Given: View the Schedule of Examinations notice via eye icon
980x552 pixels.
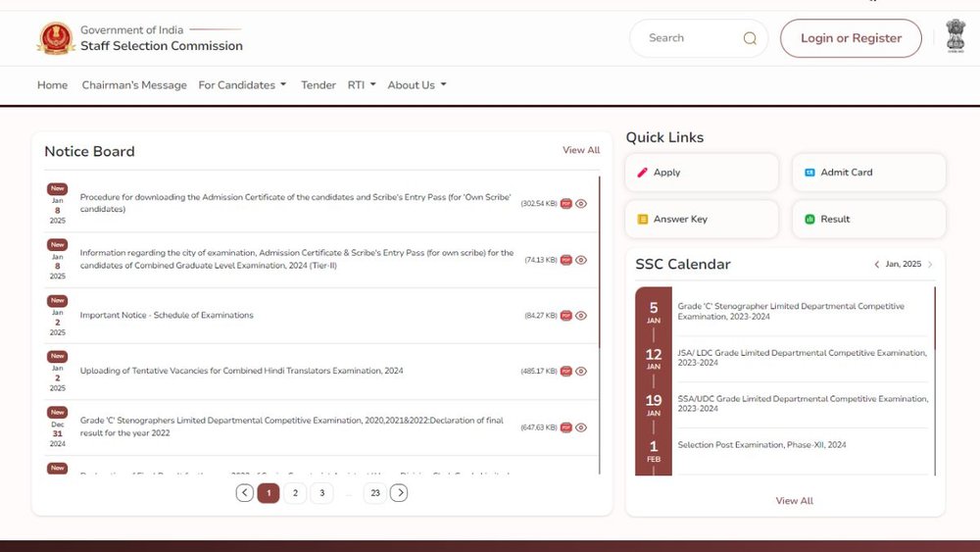Looking at the screenshot, I should [581, 316].
